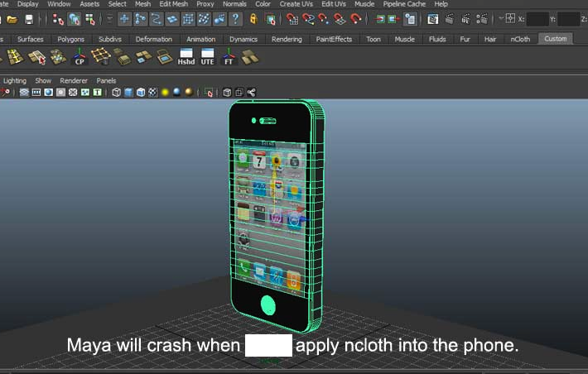
Task: Click the Open Scene folder icon
Action: click(x=12, y=19)
